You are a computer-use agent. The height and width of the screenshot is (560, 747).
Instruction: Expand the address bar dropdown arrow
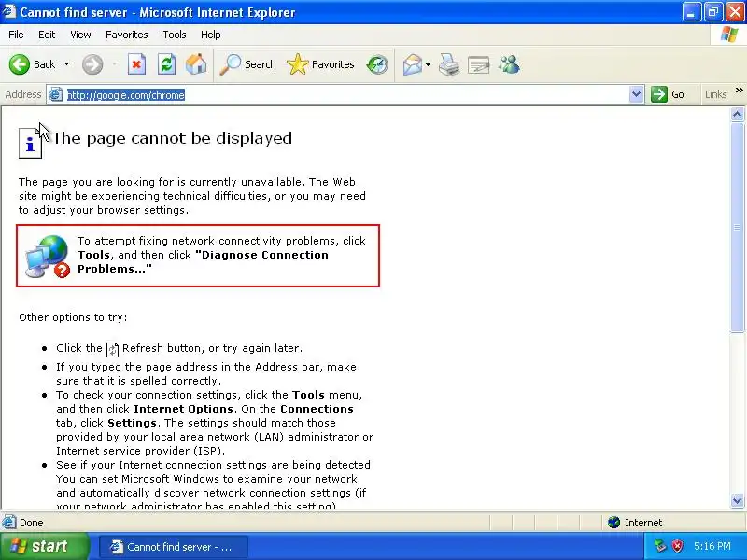click(x=636, y=94)
